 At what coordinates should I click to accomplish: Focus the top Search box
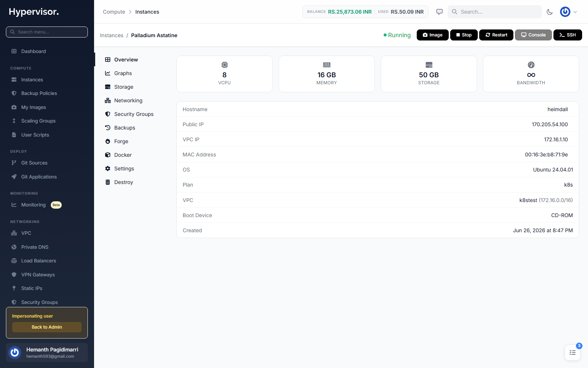coord(495,12)
